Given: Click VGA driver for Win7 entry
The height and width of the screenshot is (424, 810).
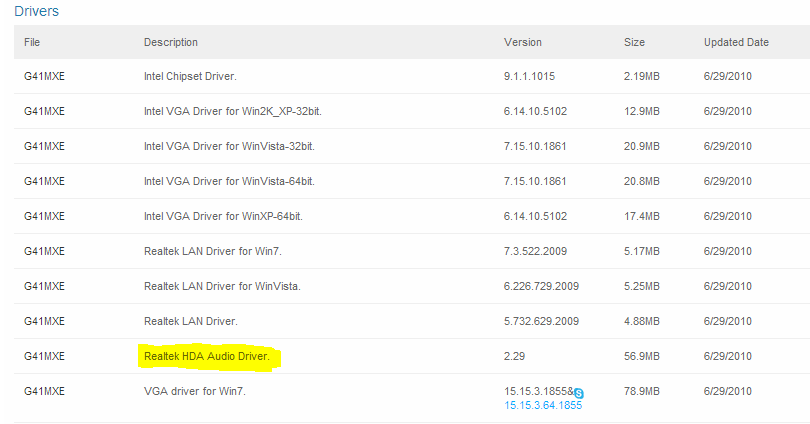Looking at the screenshot, I should (x=195, y=391).
